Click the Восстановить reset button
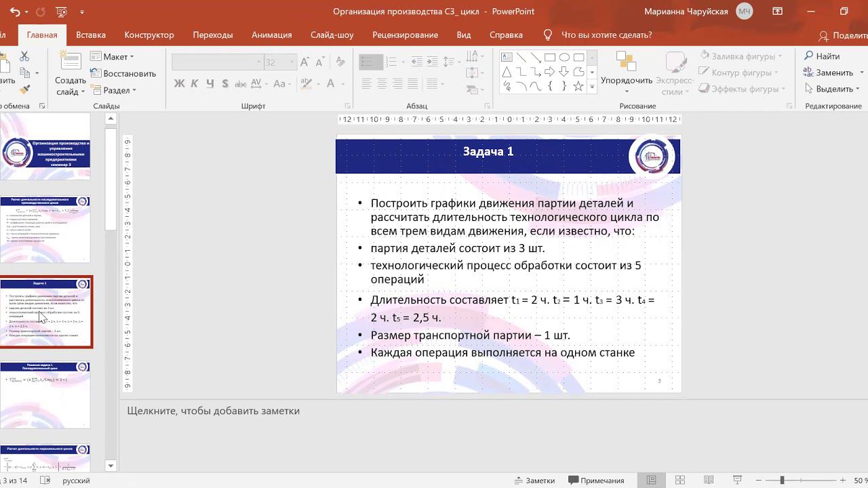 (124, 73)
